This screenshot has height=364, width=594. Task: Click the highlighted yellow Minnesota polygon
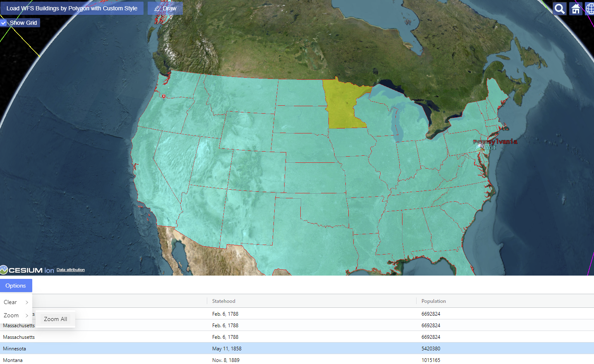click(343, 105)
